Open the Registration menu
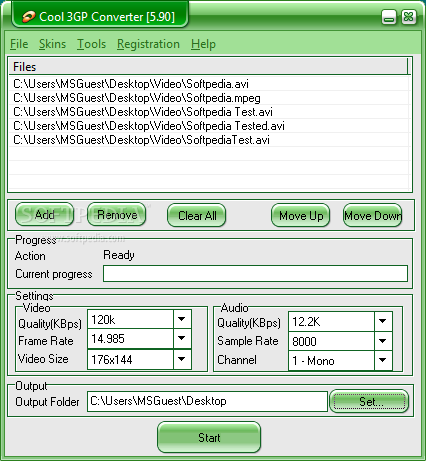The height and width of the screenshot is (461, 426). (x=148, y=44)
